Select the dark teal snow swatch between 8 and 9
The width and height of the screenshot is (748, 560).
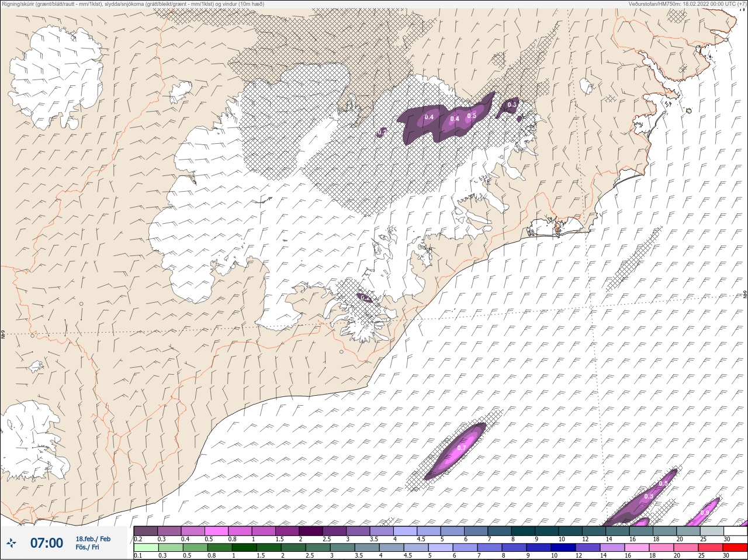[x=523, y=531]
